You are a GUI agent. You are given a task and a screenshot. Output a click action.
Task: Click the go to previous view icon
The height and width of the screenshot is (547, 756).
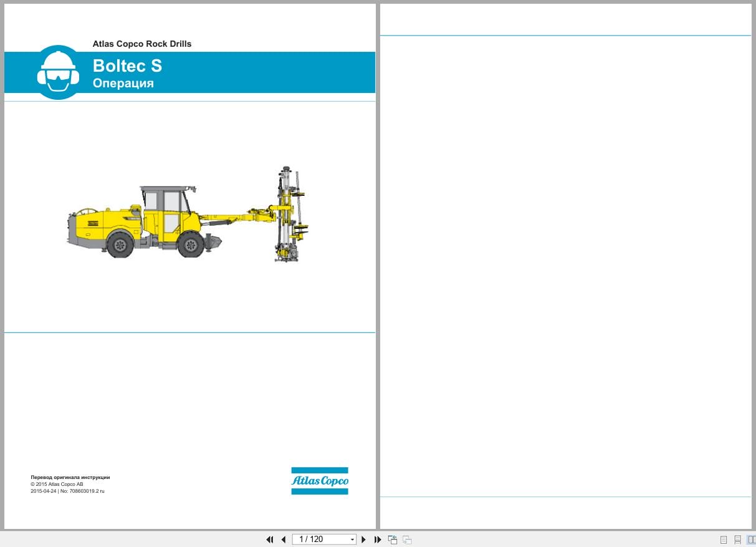[x=393, y=540]
